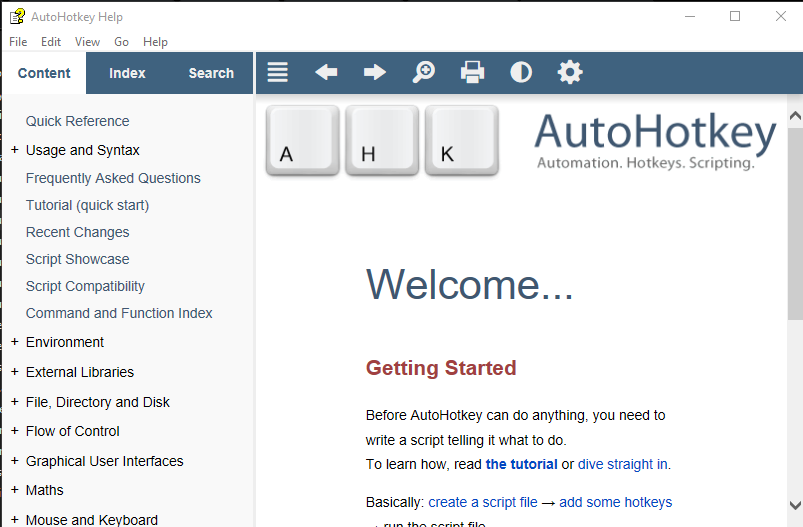Open 'create a script file' link
Viewport: 803px width, 527px height.
[x=483, y=502]
